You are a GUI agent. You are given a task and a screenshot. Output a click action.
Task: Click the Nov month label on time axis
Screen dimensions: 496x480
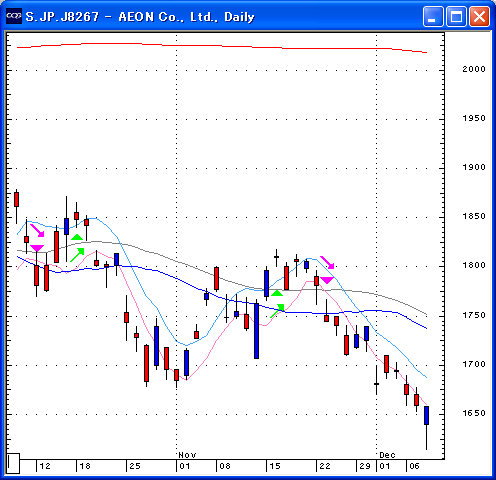187,455
